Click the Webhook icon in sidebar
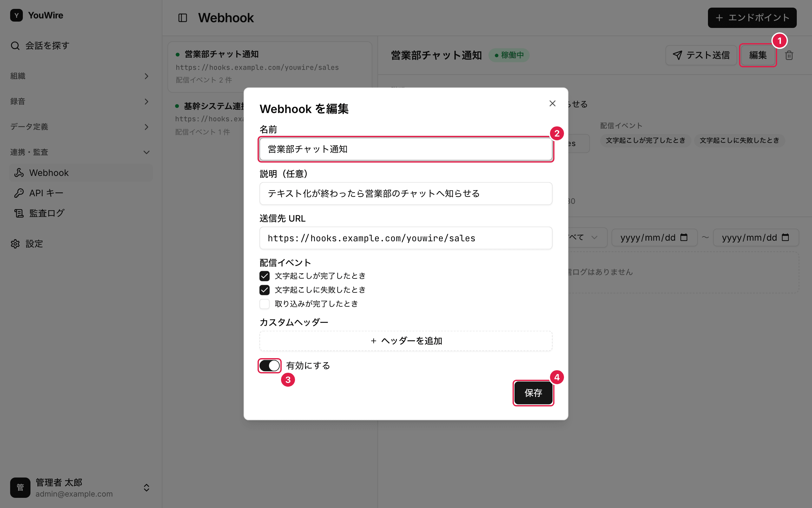Viewport: 812px width, 508px height. tap(19, 173)
